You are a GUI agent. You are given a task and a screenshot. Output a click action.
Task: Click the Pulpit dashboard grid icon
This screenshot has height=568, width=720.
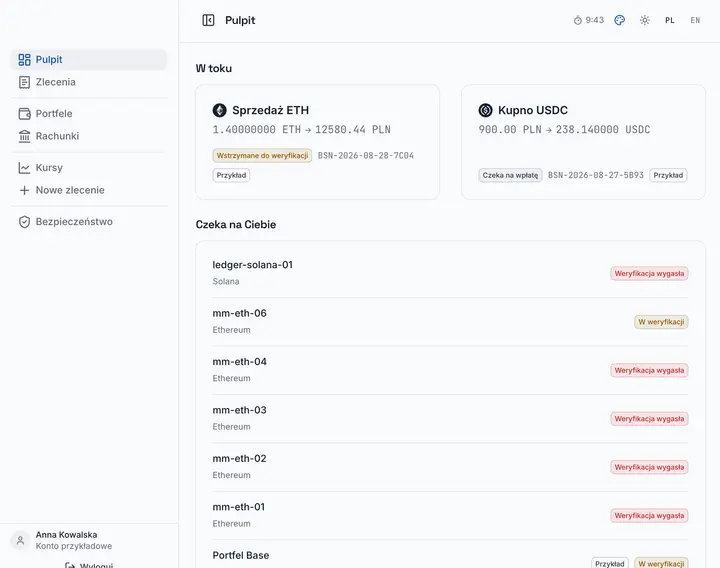tap(24, 60)
